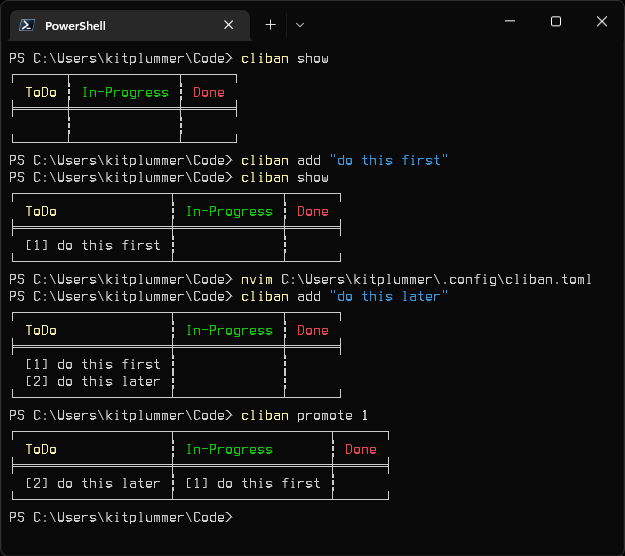Click the first 'cliban show' command text
The image size is (625, 556).
[x=285, y=59]
